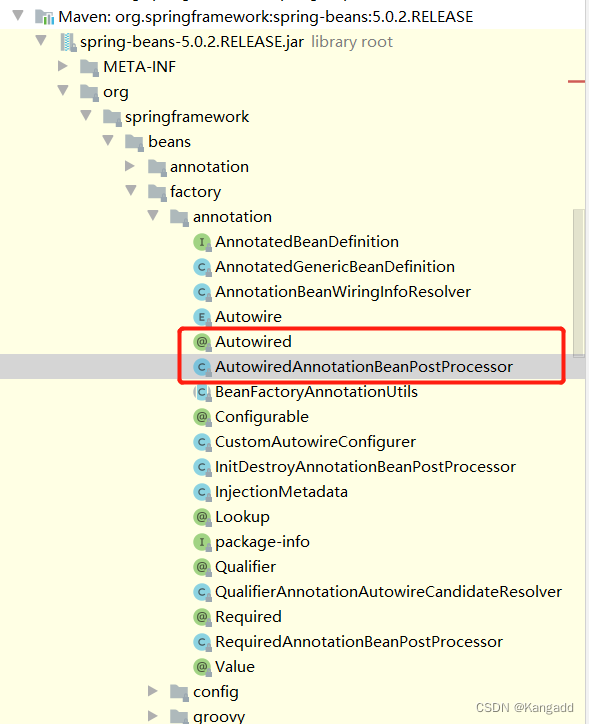
Task: Click the springframework folder icon
Action: (112, 117)
